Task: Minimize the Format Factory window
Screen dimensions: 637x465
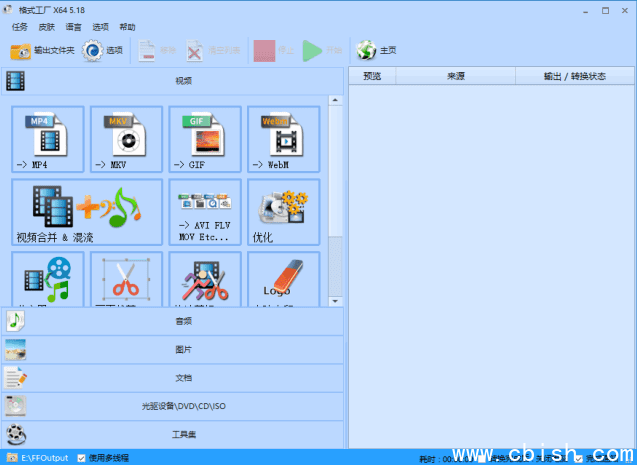Action: point(585,11)
